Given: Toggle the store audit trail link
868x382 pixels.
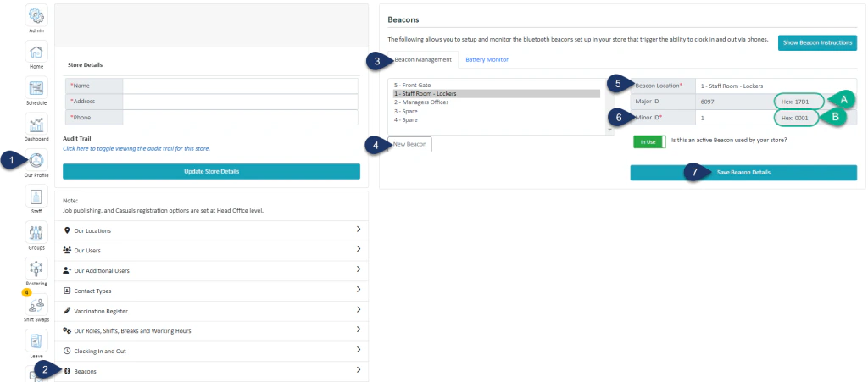Looking at the screenshot, I should click(136, 149).
